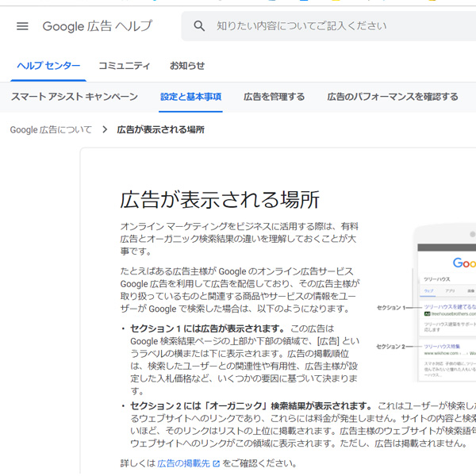Select 設定と基本事項 navigation item
Image resolution: width=476 pixels, height=476 pixels.
point(190,97)
